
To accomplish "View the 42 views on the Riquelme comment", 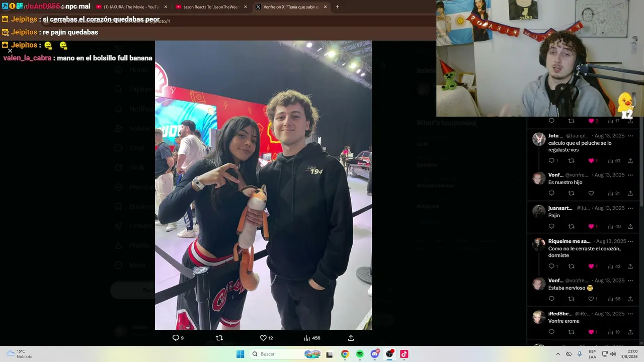I will coord(613,266).
